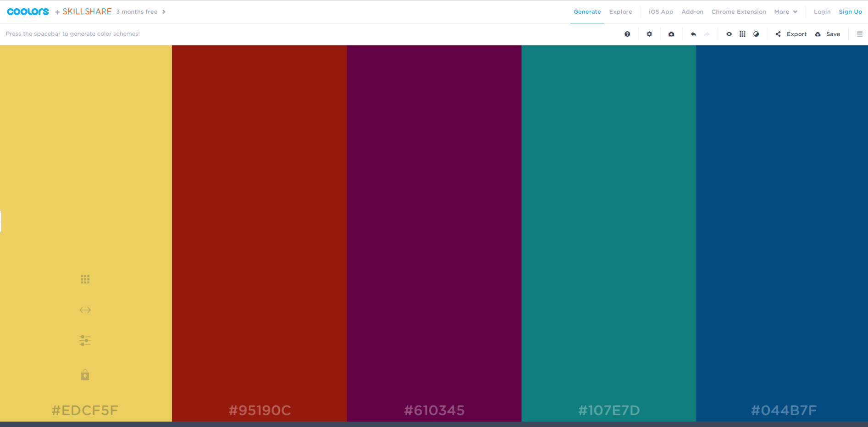The image size is (868, 427).
Task: Click the contrast circle icon in toolbar
Action: (x=756, y=34)
